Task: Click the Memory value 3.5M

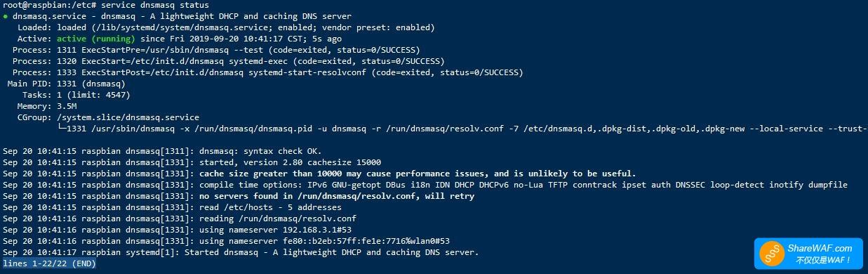Action: coord(67,106)
